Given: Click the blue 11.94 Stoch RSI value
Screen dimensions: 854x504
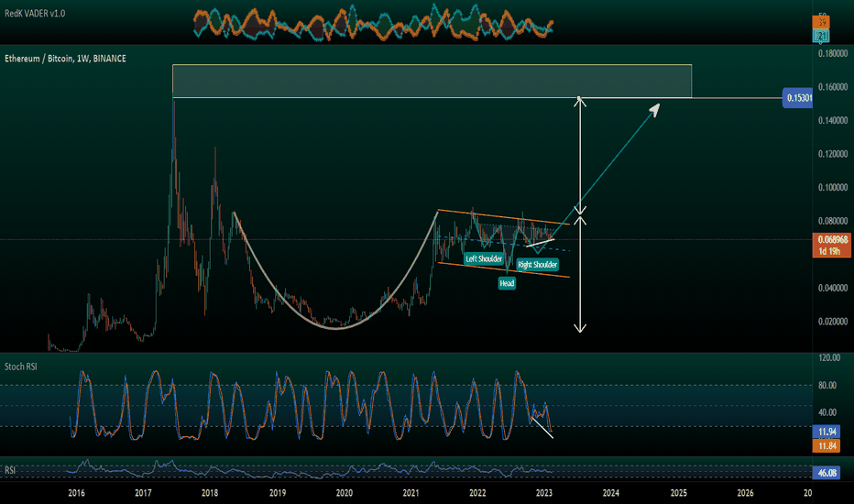Looking at the screenshot, I should [827, 433].
